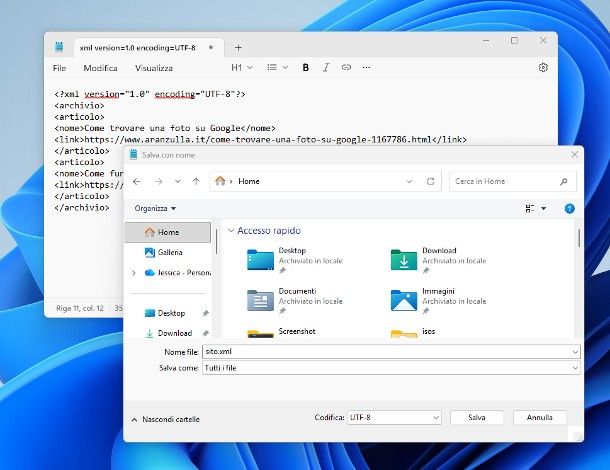Image resolution: width=610 pixels, height=470 pixels.
Task: Expand the Jessica - Personal OneDrive node
Action: tap(133, 273)
